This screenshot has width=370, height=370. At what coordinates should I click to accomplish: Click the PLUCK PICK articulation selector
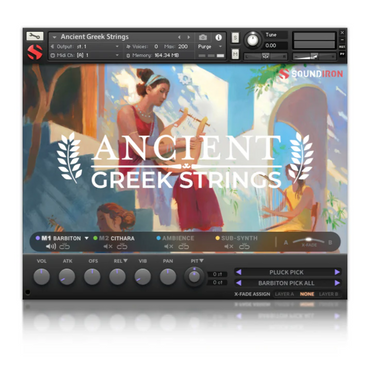click(x=288, y=272)
